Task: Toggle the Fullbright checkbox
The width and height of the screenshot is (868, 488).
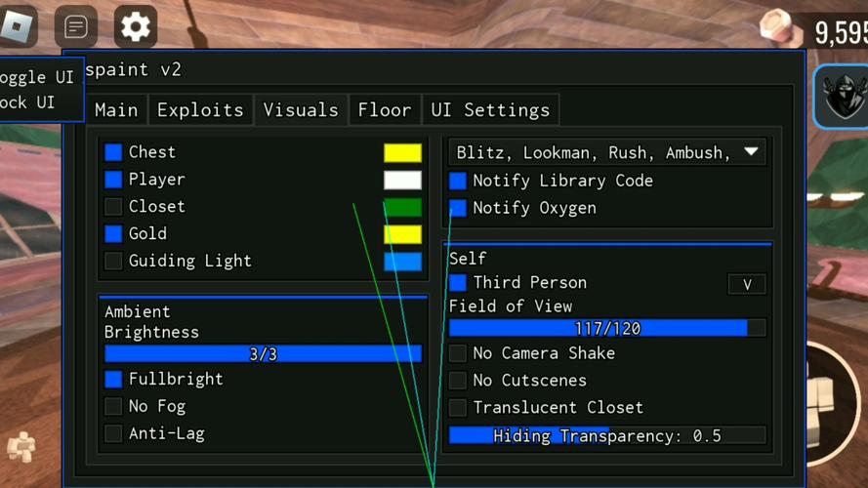Action: tap(113, 379)
